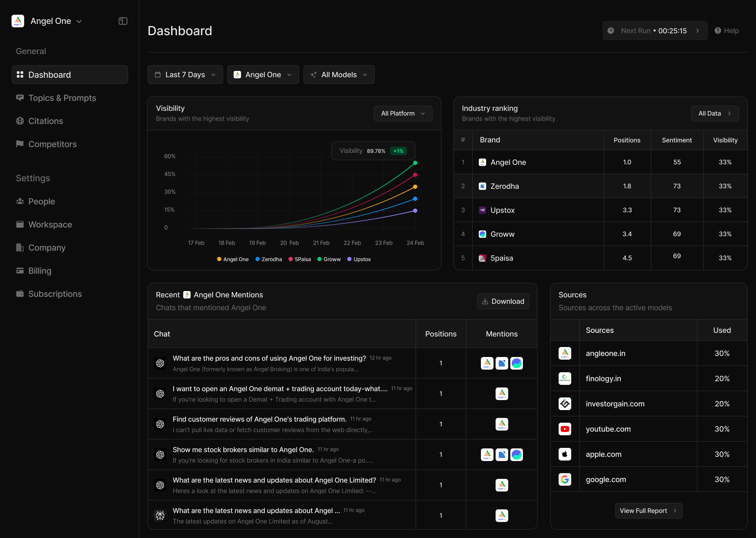The image size is (756, 538).
Task: Open the Angel One brand filter dropdown
Action: [263, 75]
